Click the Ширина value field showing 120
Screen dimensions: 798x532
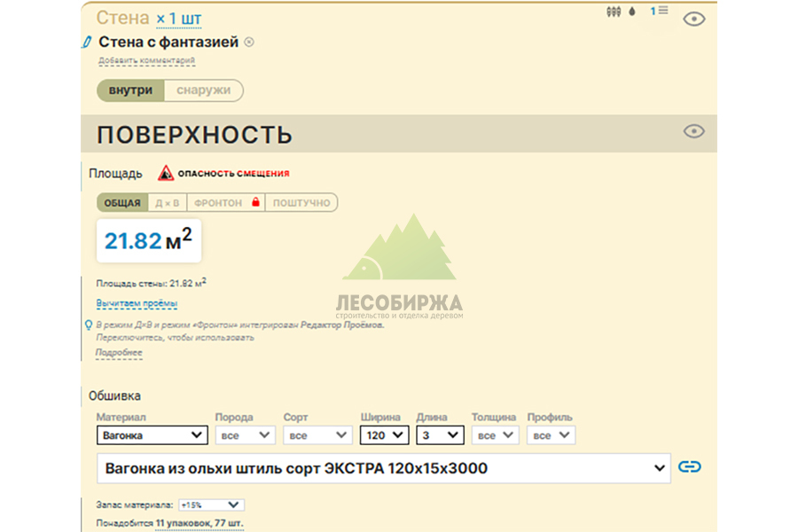coord(383,434)
